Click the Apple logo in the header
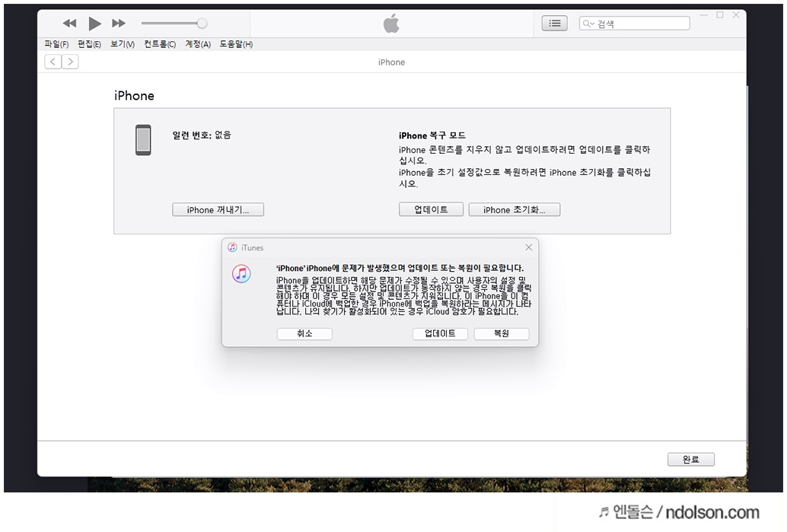 tap(391, 23)
